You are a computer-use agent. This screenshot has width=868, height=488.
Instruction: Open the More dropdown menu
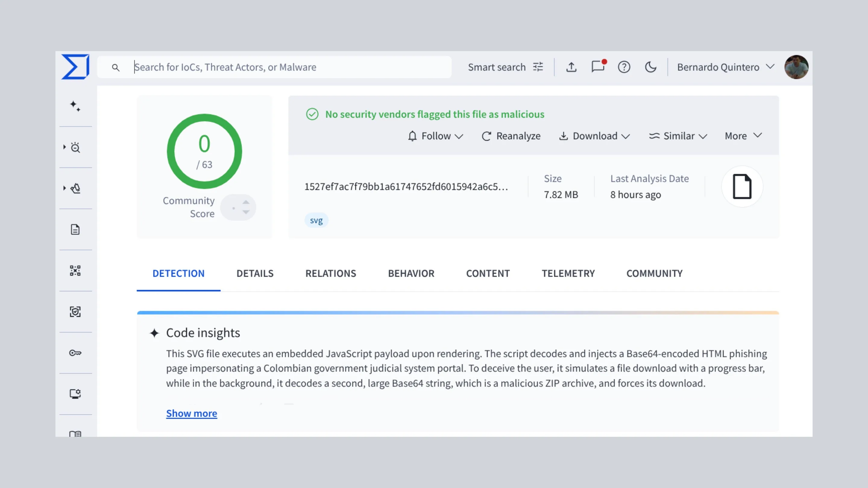click(743, 136)
